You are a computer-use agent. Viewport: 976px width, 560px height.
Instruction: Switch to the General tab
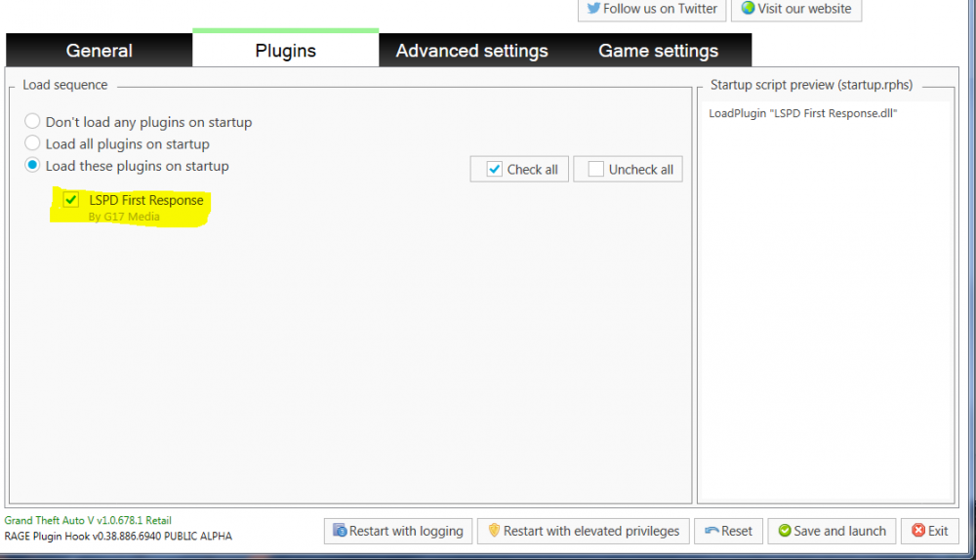(x=99, y=51)
